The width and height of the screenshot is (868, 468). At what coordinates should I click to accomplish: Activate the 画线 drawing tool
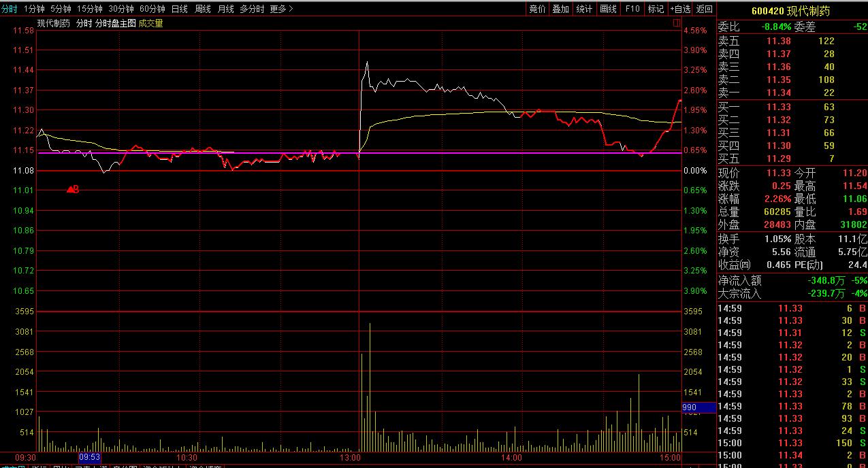608,9
